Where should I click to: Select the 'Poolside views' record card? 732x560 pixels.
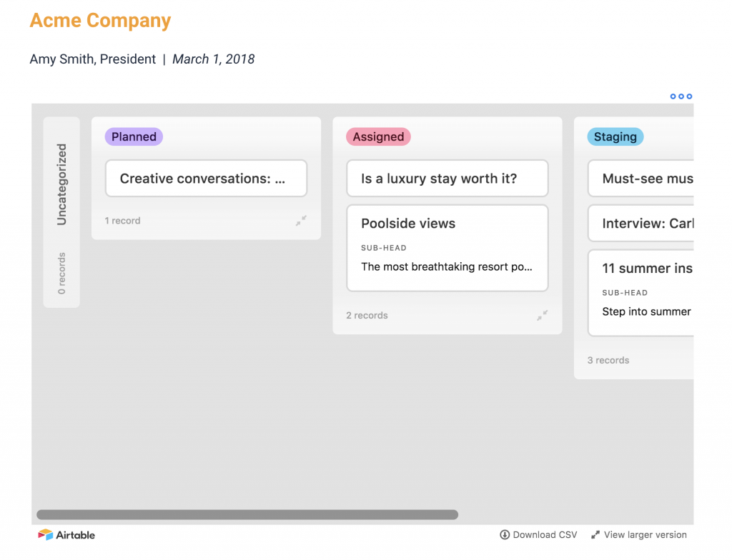447,247
